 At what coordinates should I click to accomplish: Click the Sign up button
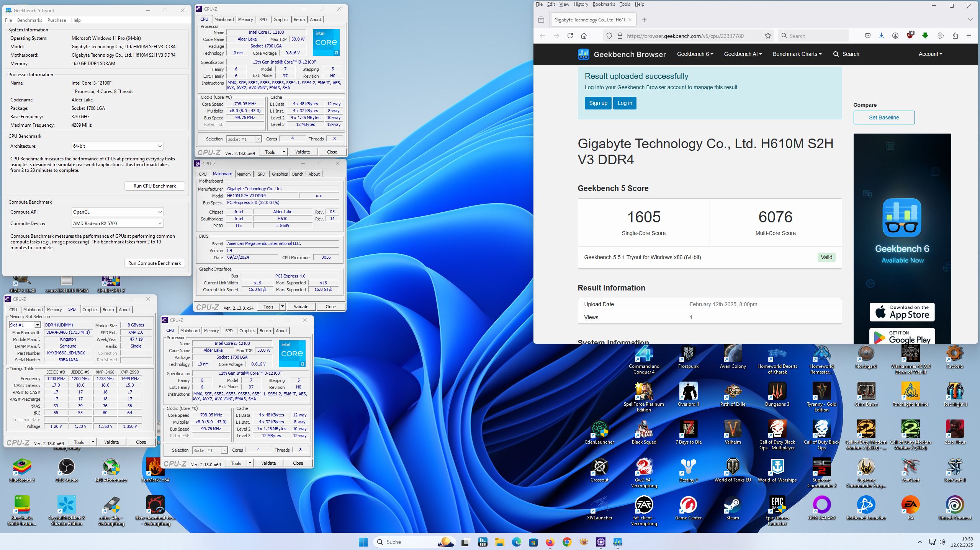[x=598, y=103]
